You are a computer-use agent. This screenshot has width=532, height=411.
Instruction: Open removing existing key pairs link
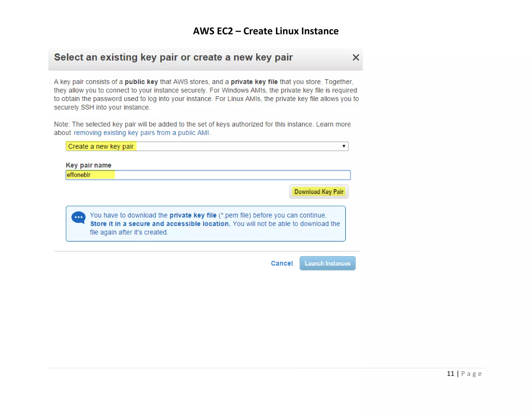click(x=142, y=133)
